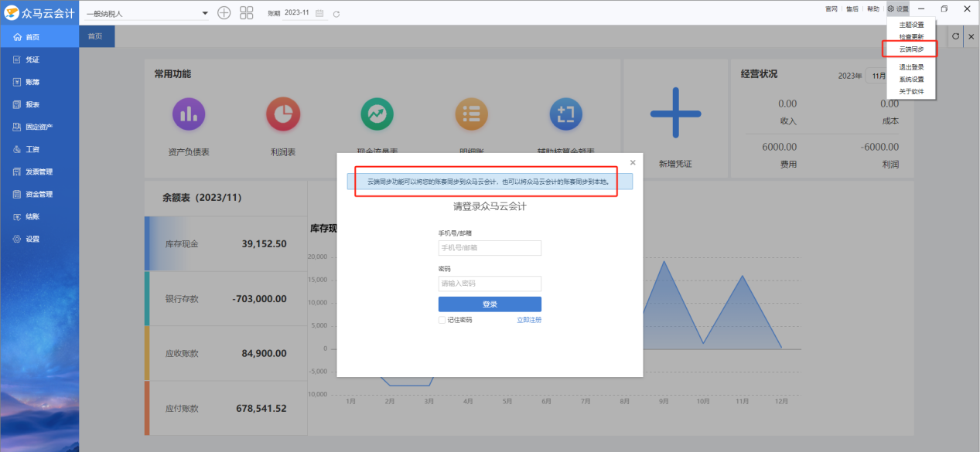The height and width of the screenshot is (452, 980).
Task: Click the 经营状况 heading
Action: click(759, 74)
